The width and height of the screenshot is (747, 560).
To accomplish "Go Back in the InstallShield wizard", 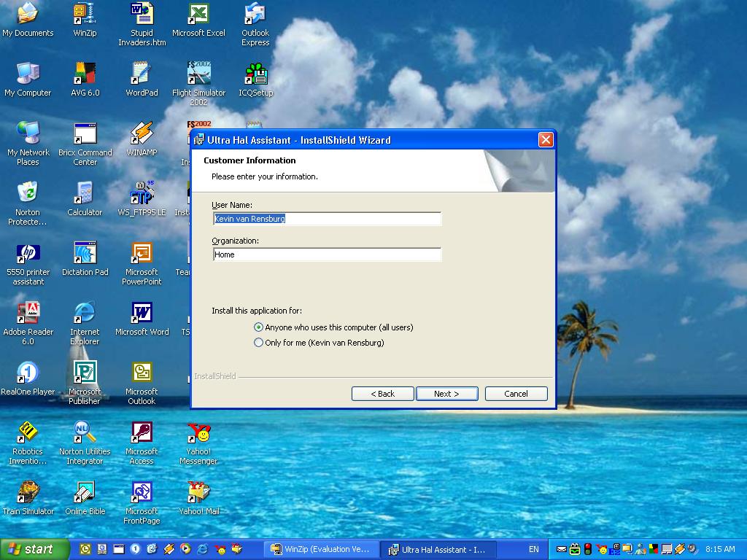I will coord(382,394).
